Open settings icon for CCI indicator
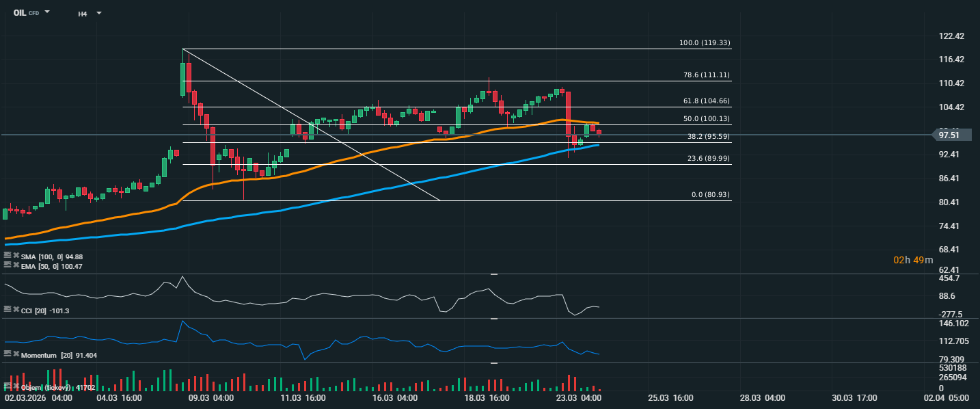 click(8, 310)
